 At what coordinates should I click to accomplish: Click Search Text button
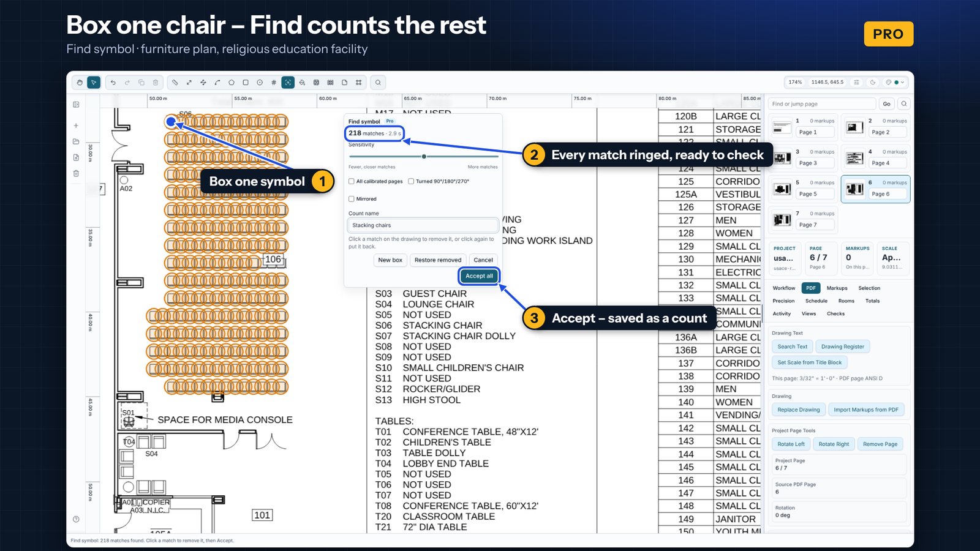coord(792,347)
